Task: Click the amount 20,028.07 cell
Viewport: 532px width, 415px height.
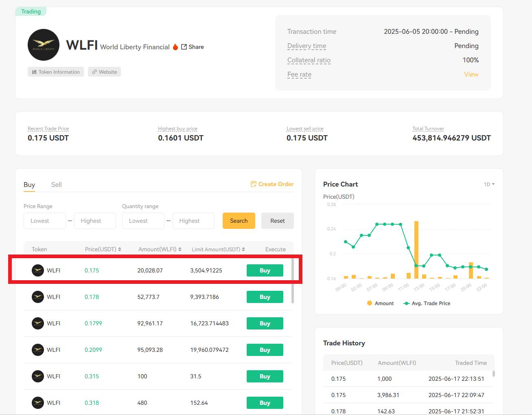Action: 150,270
